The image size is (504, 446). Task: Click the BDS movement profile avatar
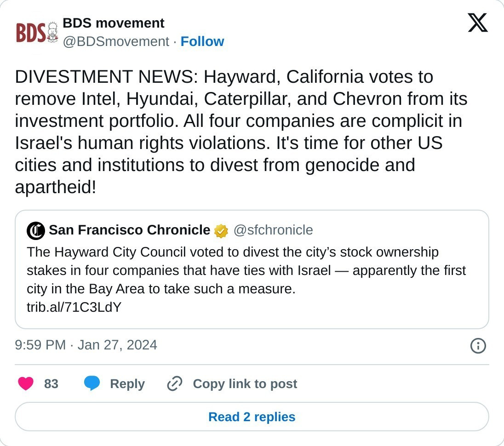pyautogui.click(x=31, y=32)
